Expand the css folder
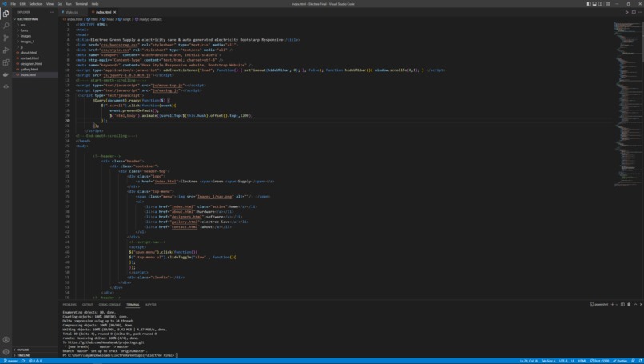The image size is (644, 364). coord(22,25)
